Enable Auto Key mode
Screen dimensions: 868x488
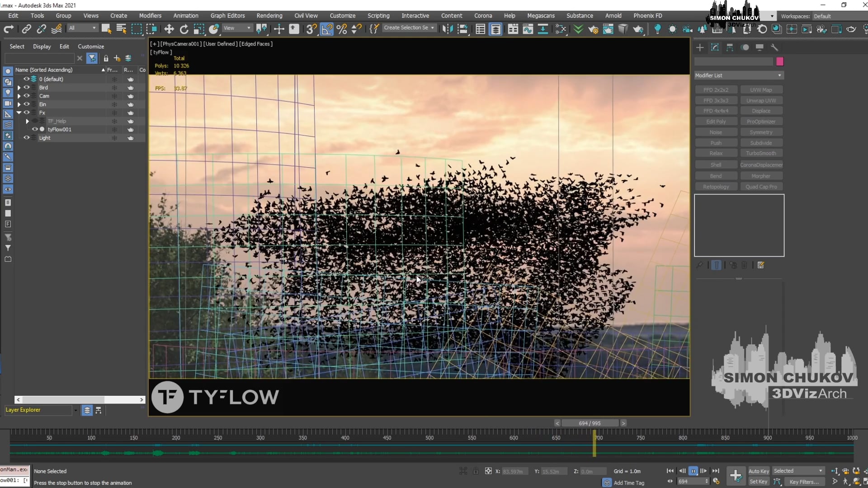[x=759, y=471]
